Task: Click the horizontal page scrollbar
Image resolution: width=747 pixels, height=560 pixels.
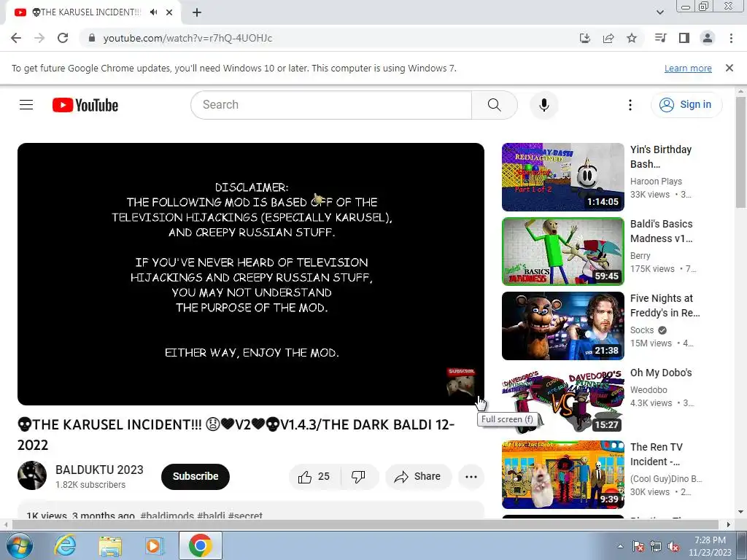Action: pos(365,524)
